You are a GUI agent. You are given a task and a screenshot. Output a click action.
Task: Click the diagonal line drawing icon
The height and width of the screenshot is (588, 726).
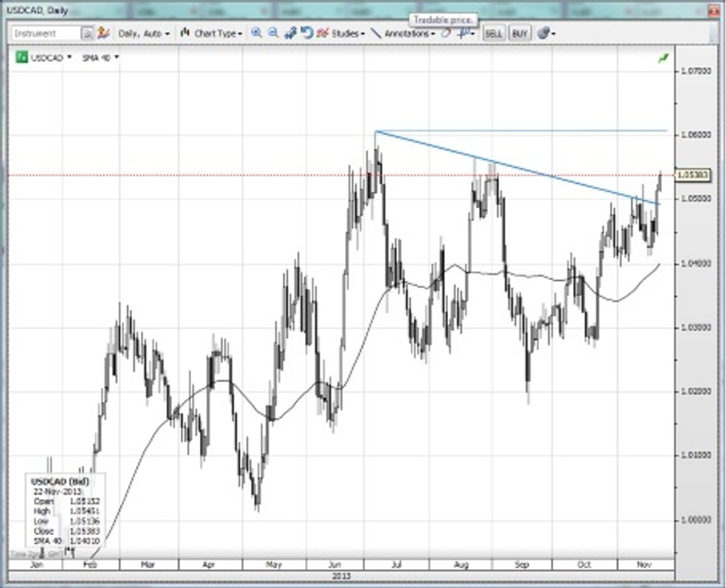tap(376, 33)
